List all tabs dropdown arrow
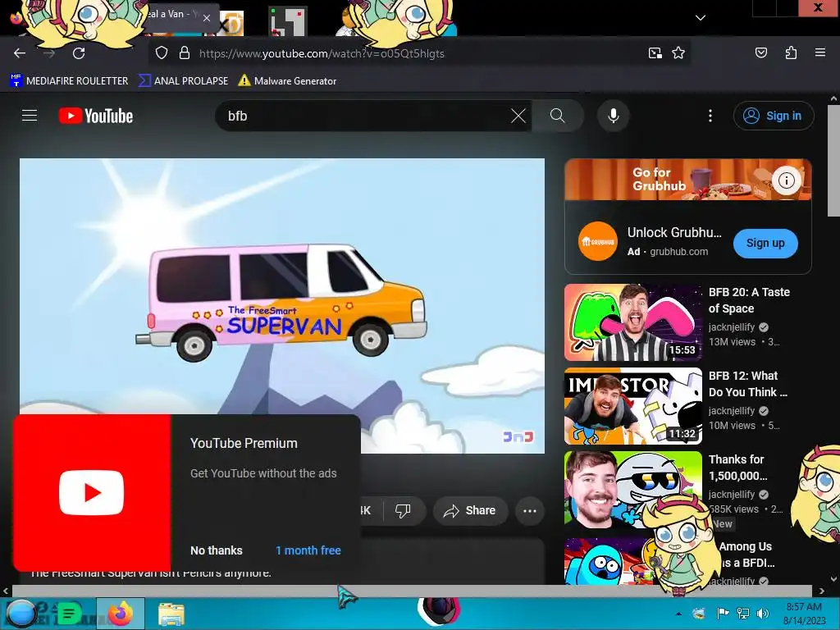 pos(701,18)
